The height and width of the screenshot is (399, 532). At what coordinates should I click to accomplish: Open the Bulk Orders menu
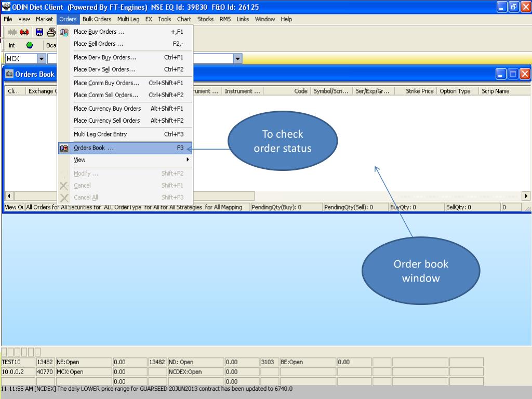pos(97,19)
